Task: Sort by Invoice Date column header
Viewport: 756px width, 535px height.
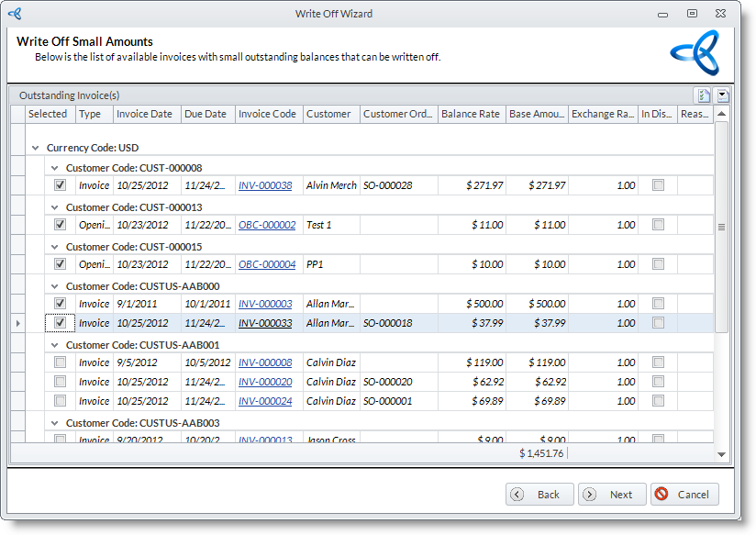Action: (146, 114)
